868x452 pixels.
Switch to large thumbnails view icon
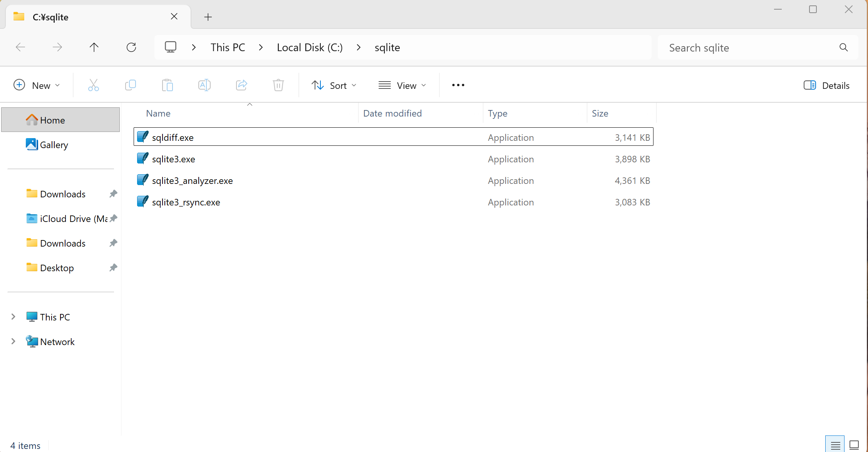click(x=854, y=445)
